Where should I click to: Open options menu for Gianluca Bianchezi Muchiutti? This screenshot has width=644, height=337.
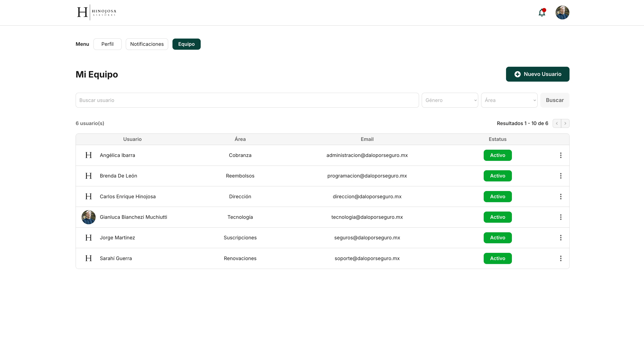(x=561, y=217)
